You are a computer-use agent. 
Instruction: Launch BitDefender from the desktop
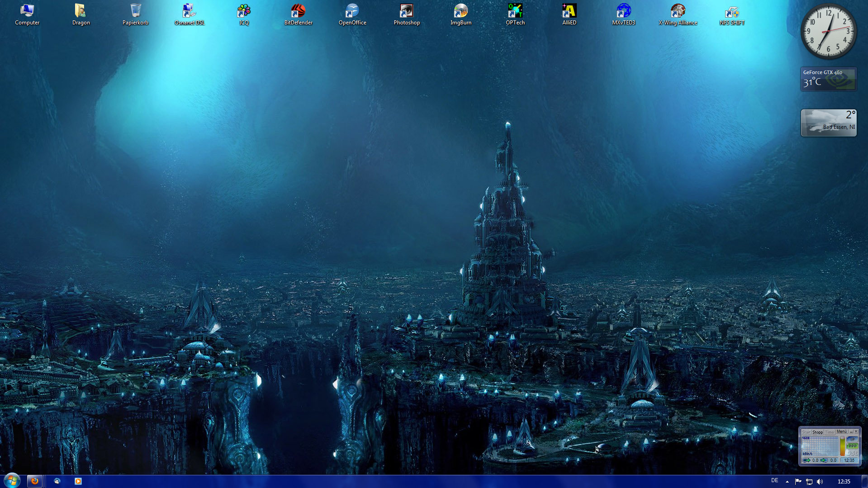click(x=298, y=14)
